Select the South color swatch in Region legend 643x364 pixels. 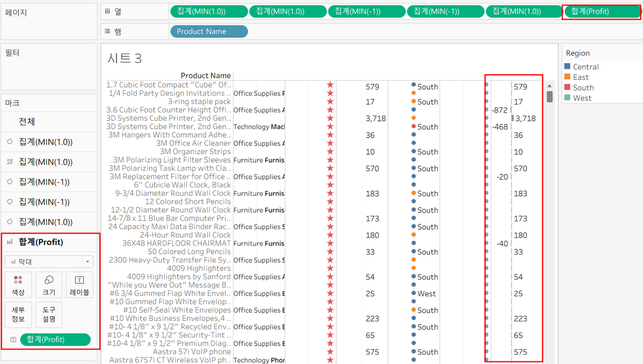[568, 87]
